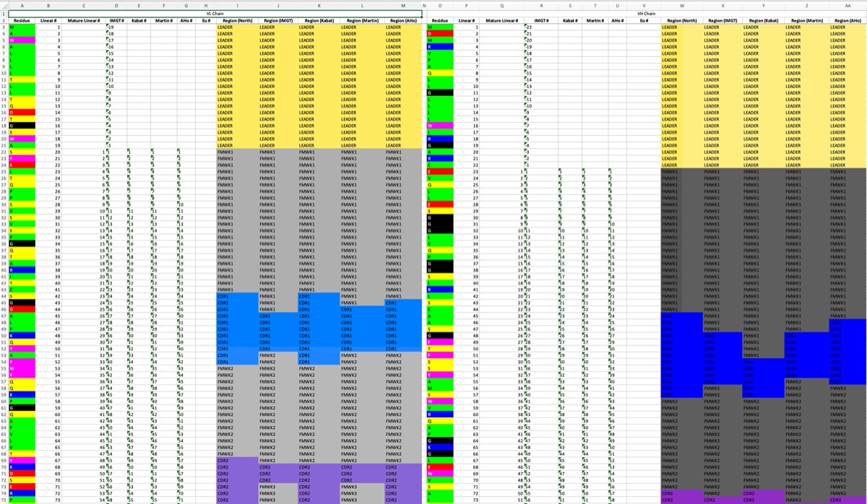Select column header G
Viewport: 867px width, 504px height.
point(186,5)
